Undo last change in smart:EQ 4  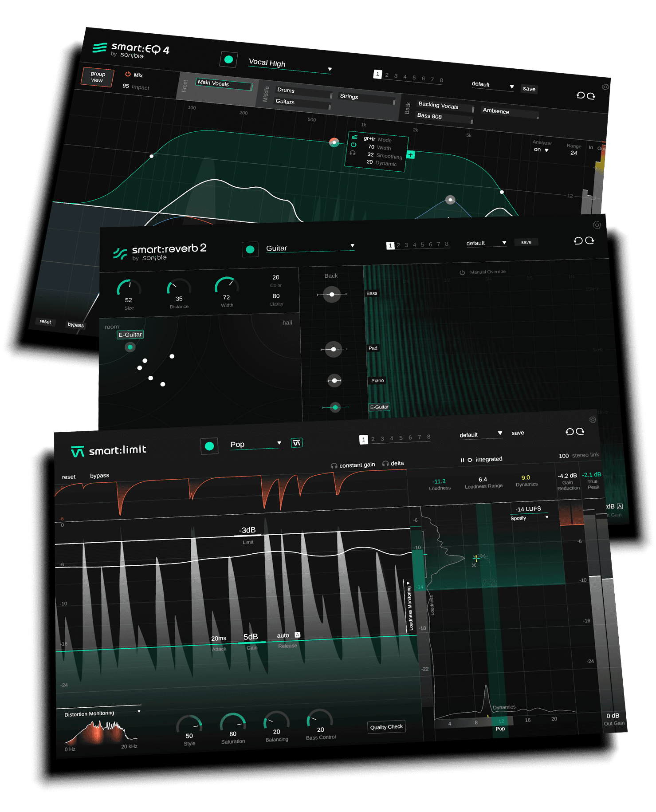pos(580,95)
